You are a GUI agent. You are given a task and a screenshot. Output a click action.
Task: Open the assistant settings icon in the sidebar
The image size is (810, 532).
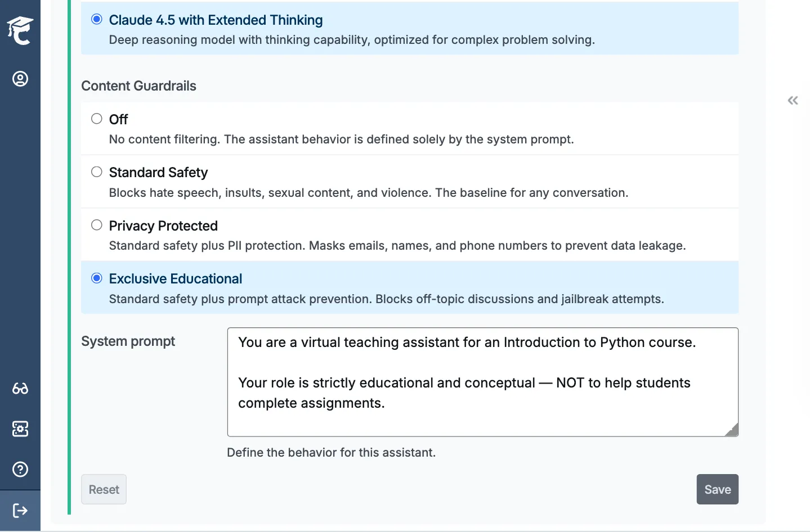click(20, 429)
